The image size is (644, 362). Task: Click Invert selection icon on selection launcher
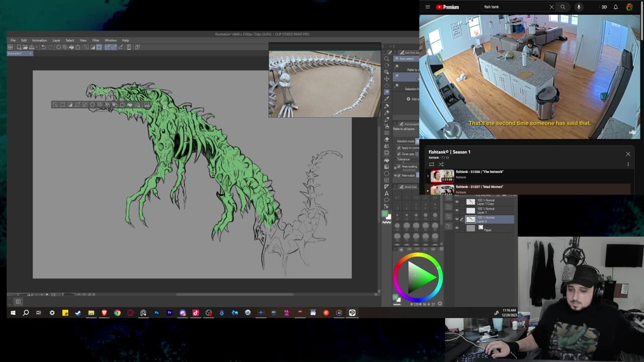[70, 105]
